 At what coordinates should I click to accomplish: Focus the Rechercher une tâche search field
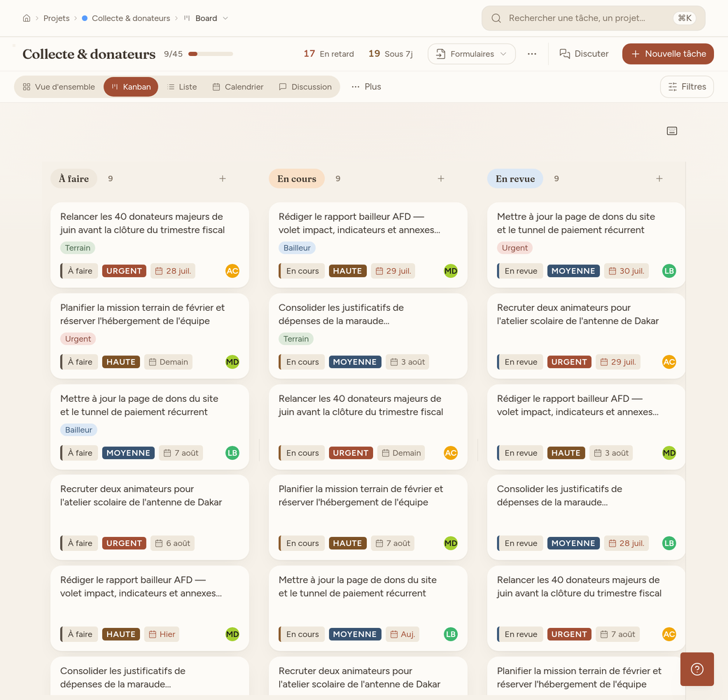[x=594, y=18]
